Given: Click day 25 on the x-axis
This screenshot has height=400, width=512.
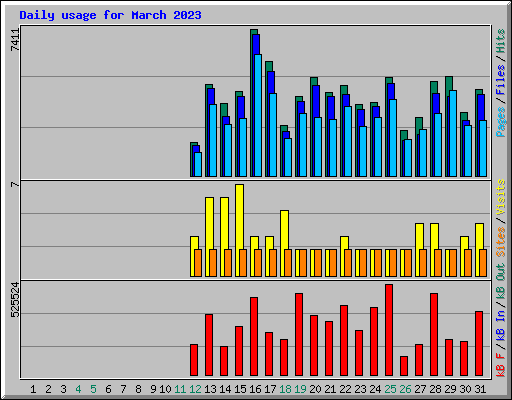Looking at the screenshot, I should click(x=390, y=389).
